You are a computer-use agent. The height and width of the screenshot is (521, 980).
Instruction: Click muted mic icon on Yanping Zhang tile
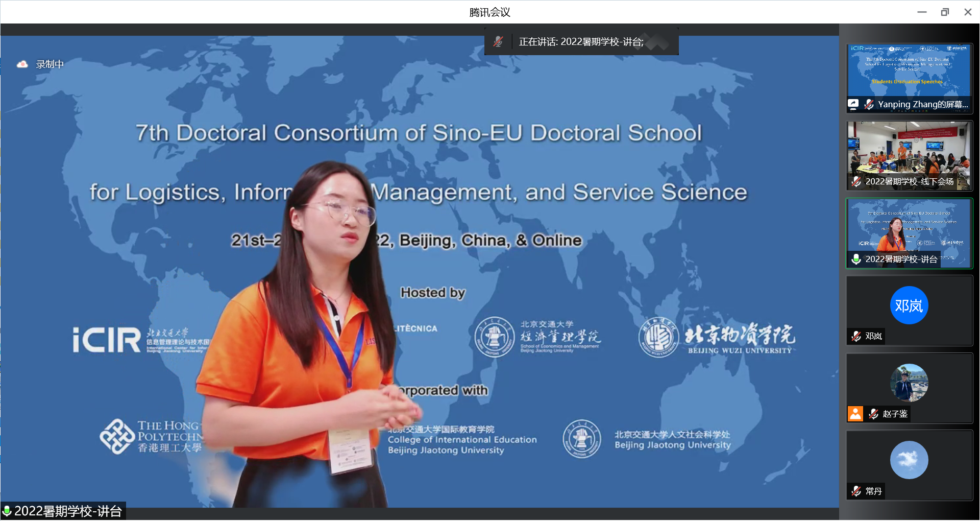pos(869,104)
